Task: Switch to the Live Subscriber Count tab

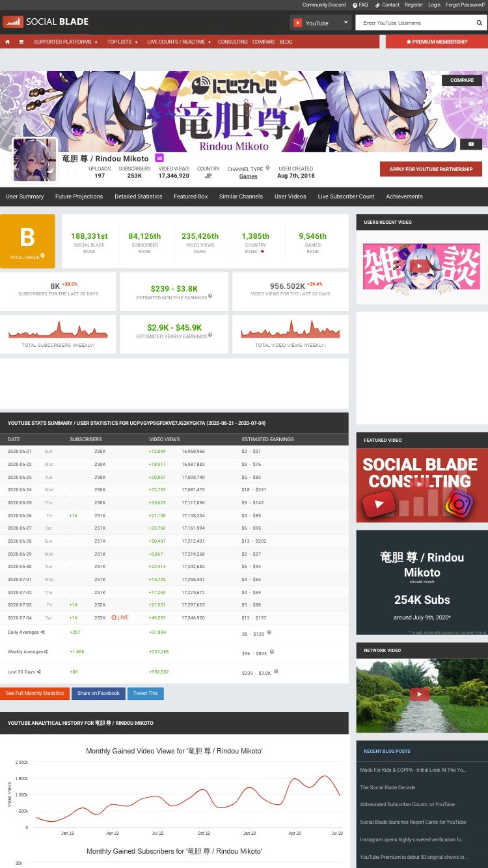Action: click(x=346, y=197)
